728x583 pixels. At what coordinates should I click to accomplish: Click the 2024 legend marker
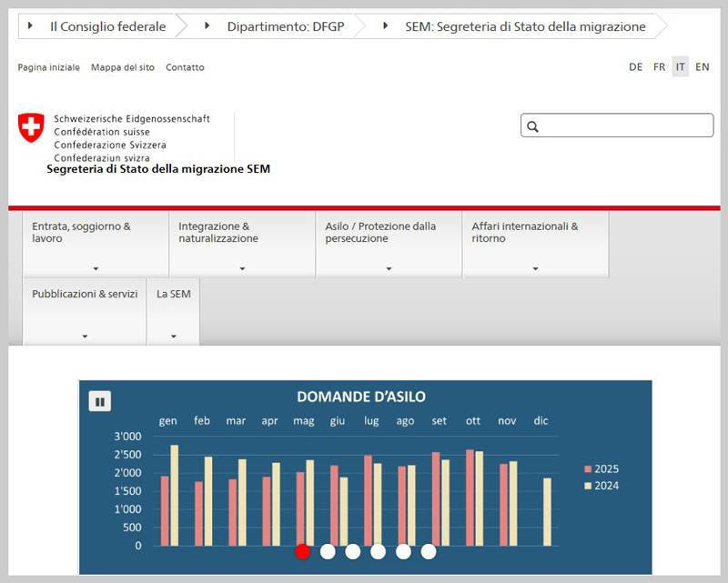(x=588, y=486)
